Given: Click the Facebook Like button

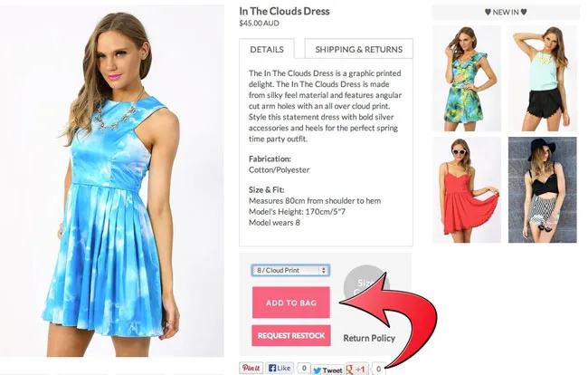Looking at the screenshot, I should 280,368.
